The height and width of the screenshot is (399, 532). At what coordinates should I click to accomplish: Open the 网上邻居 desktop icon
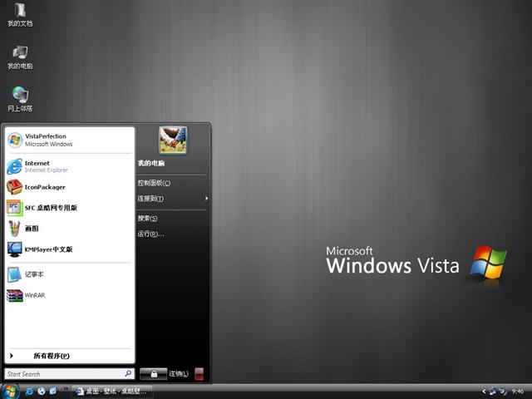pos(20,99)
